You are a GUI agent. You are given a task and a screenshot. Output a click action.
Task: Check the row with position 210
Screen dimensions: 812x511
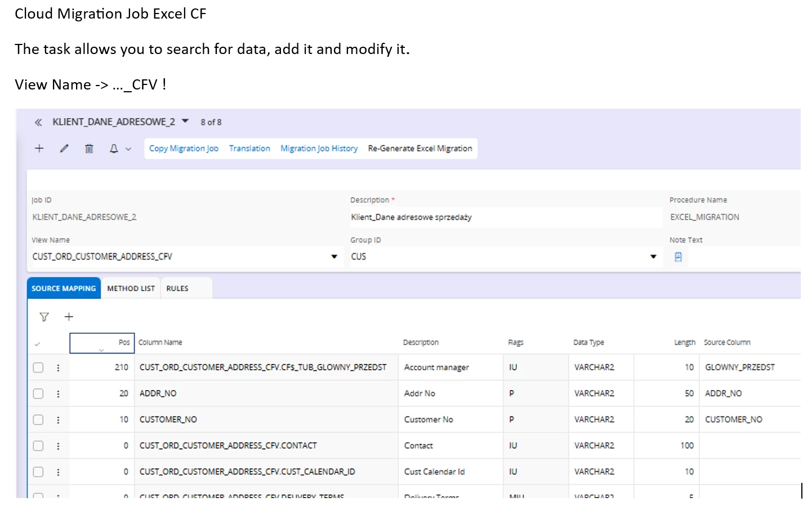coord(38,367)
